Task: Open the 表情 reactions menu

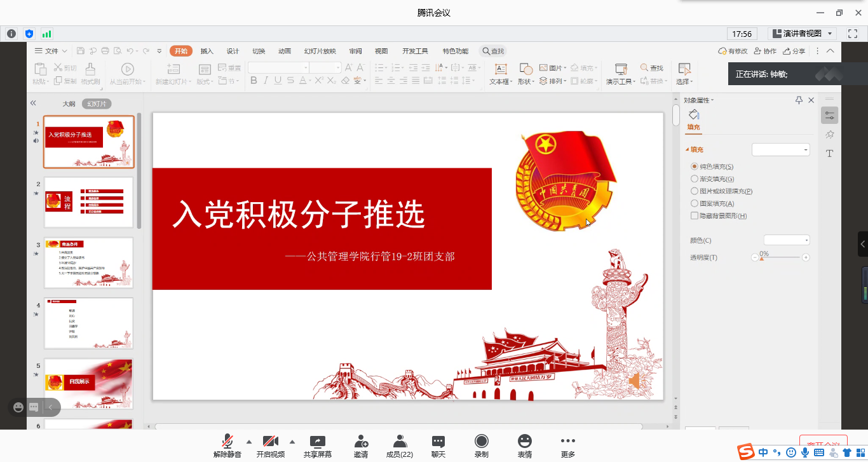Action: coord(525,446)
